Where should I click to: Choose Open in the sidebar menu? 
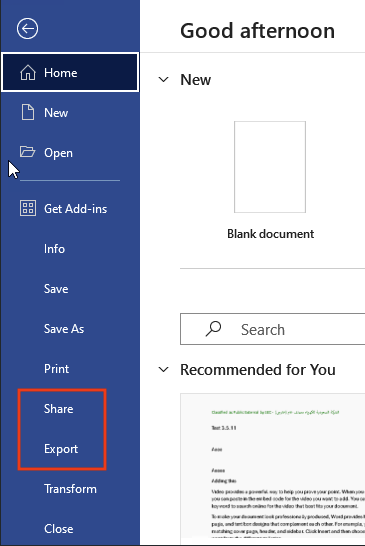(70, 153)
